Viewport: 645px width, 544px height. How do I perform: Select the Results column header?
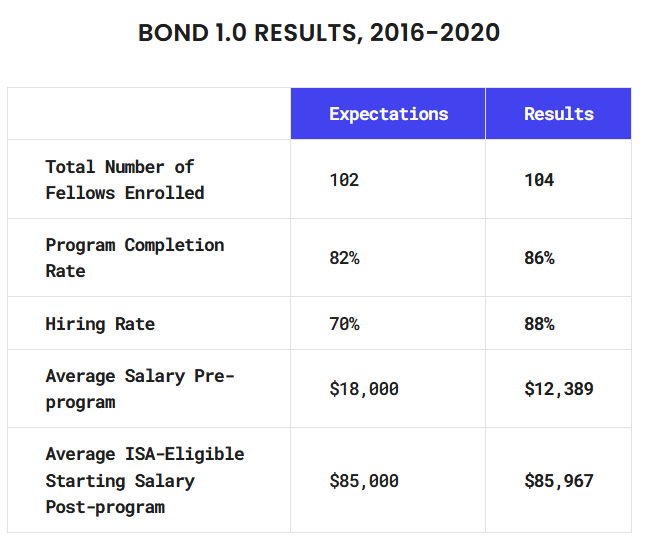point(558,114)
